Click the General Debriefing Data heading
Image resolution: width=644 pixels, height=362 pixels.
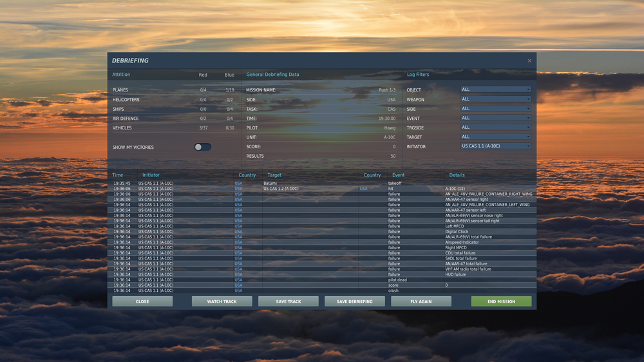[272, 74]
